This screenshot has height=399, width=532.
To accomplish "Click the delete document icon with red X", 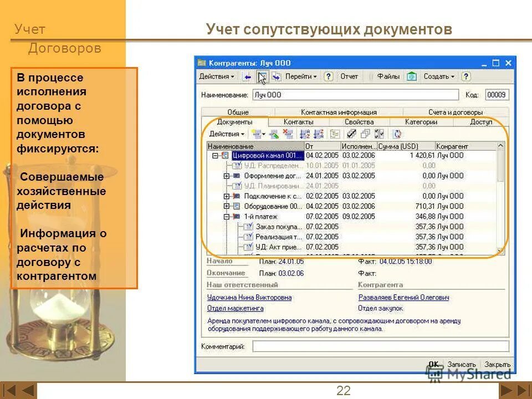I will click(288, 134).
